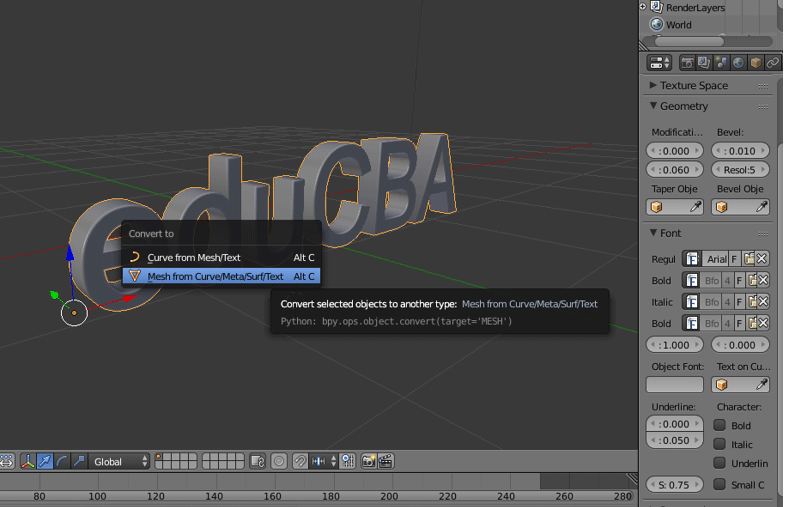
Task: Browse fonts icon in first Bold row
Action: (x=692, y=280)
